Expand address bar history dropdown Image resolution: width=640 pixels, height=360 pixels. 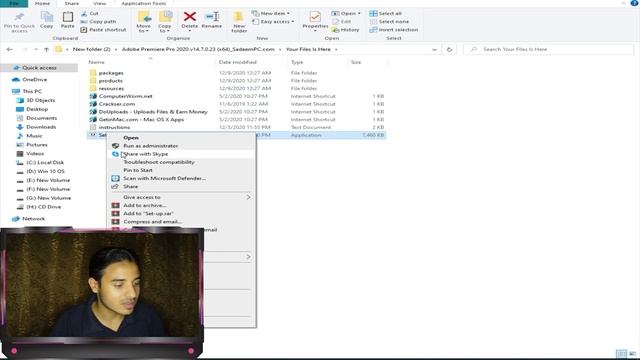434,49
